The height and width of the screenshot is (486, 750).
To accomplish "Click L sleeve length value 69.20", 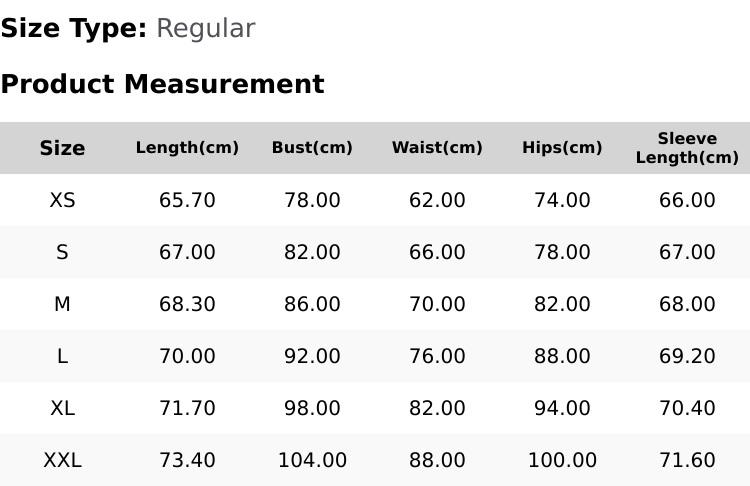I will (x=687, y=356).
